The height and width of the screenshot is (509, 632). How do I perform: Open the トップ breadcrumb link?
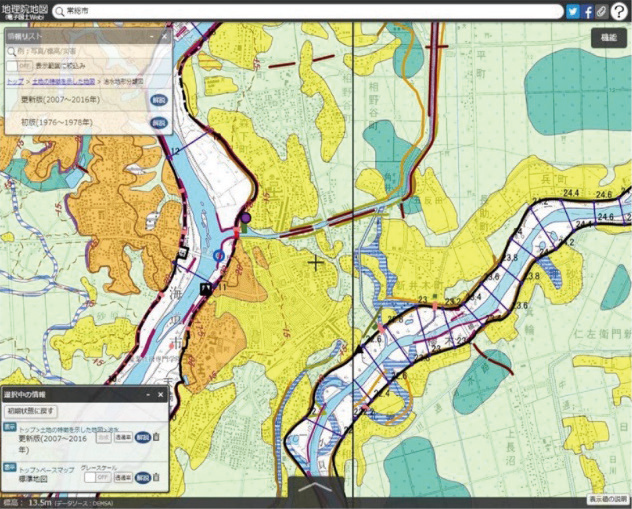13,81
